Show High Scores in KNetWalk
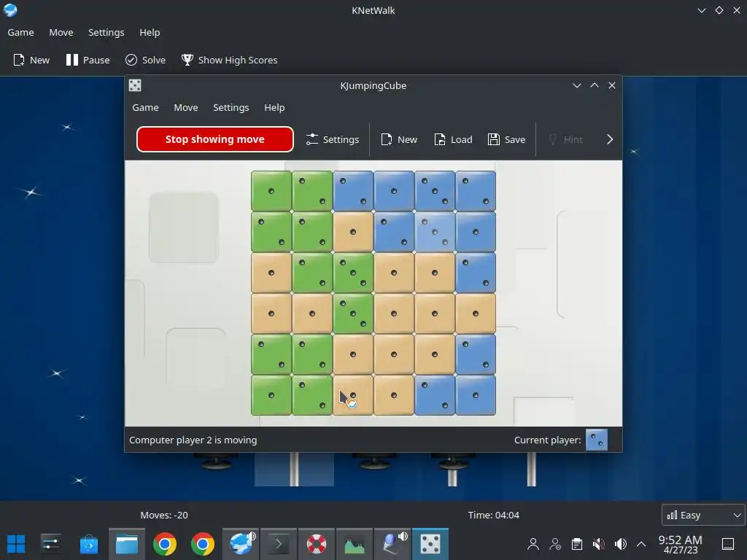The width and height of the screenshot is (747, 560). [229, 60]
